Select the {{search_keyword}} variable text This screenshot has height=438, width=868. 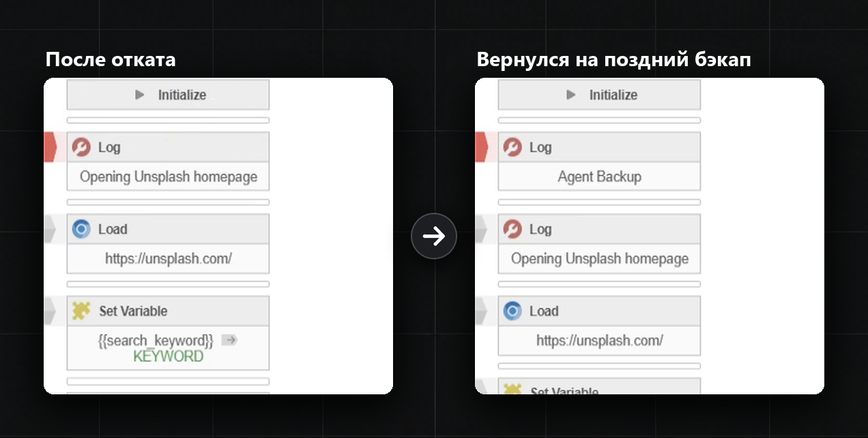156,340
